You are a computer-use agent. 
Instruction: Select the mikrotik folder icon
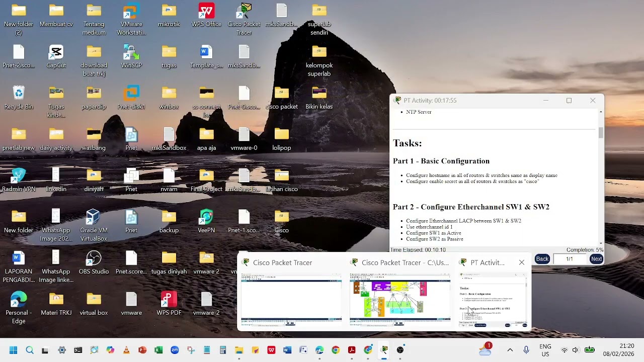pyautogui.click(x=169, y=15)
